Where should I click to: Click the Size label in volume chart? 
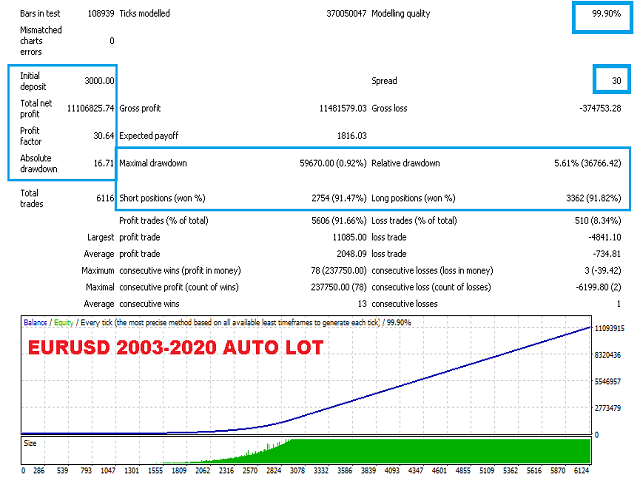30,443
